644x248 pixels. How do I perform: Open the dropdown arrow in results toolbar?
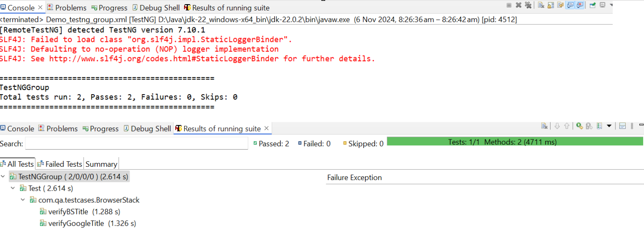click(609, 126)
